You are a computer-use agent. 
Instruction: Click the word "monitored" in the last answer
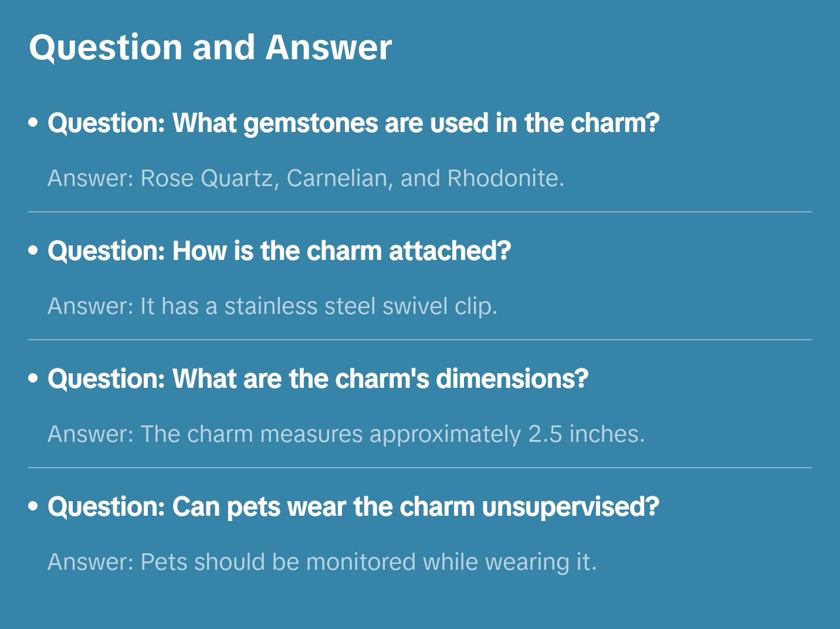(x=361, y=562)
